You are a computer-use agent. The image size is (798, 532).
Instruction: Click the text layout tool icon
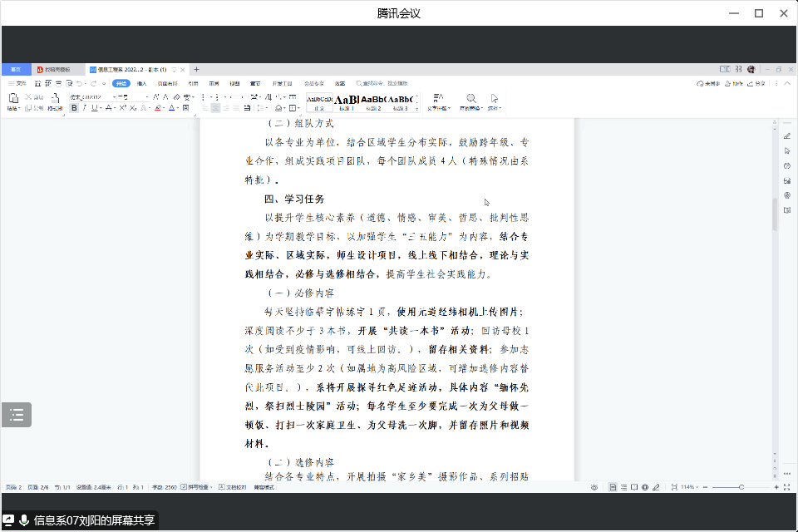coord(440,99)
